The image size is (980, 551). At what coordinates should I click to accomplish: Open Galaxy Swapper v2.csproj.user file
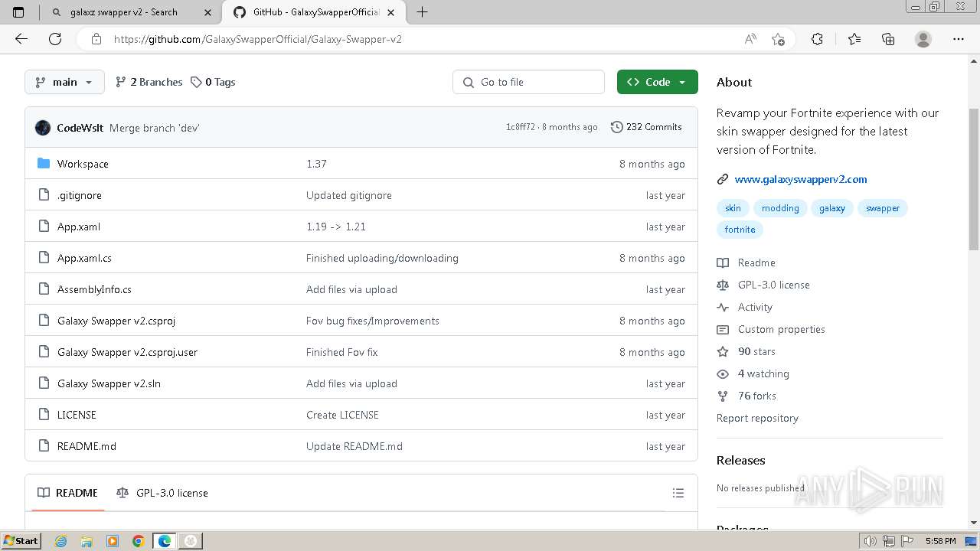pos(127,352)
